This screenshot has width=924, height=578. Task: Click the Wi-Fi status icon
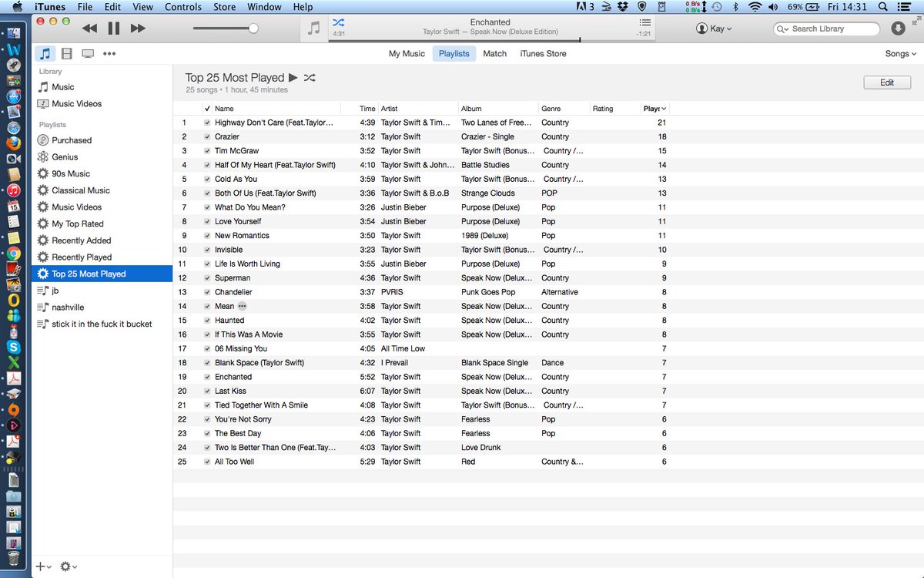tap(755, 7)
